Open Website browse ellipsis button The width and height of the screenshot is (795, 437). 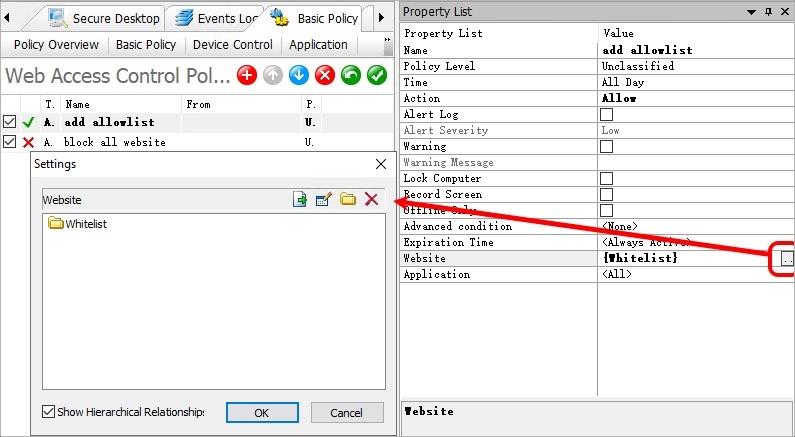787,259
